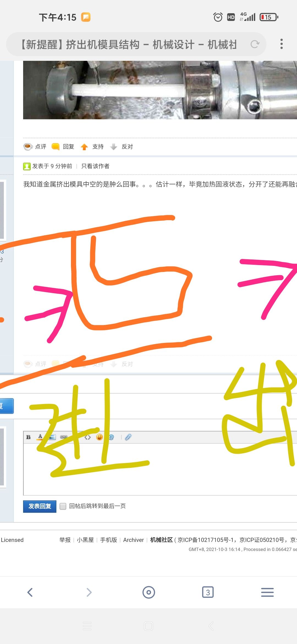The image size is (297, 644).
Task: Click the 手机版 footer link
Action: point(109,540)
